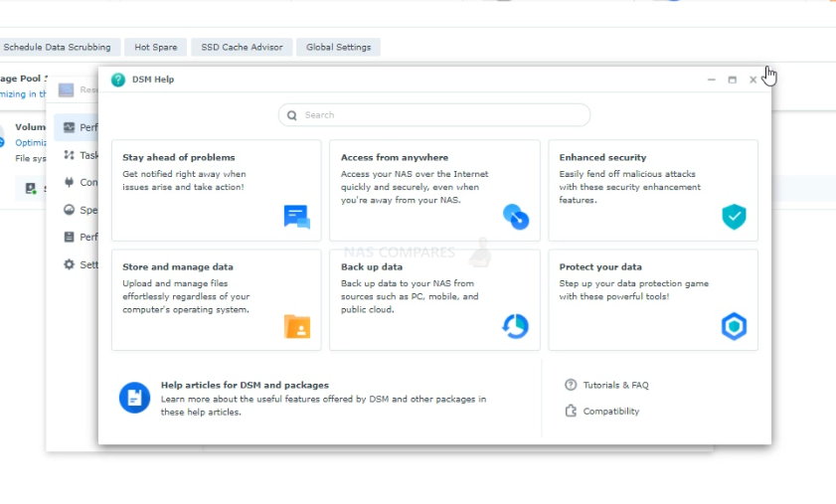The height and width of the screenshot is (504, 836).
Task: Click the search magnifier icon in DSM Help
Action: [x=291, y=115]
